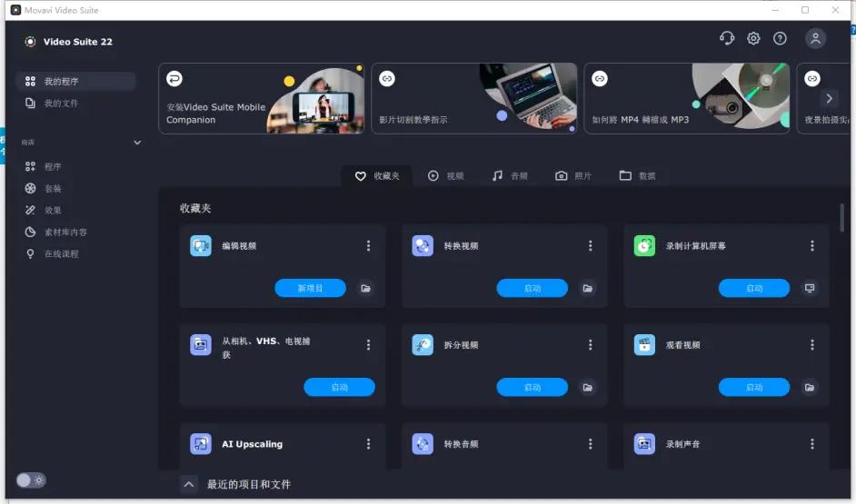Click the headset support icon

pyautogui.click(x=726, y=38)
